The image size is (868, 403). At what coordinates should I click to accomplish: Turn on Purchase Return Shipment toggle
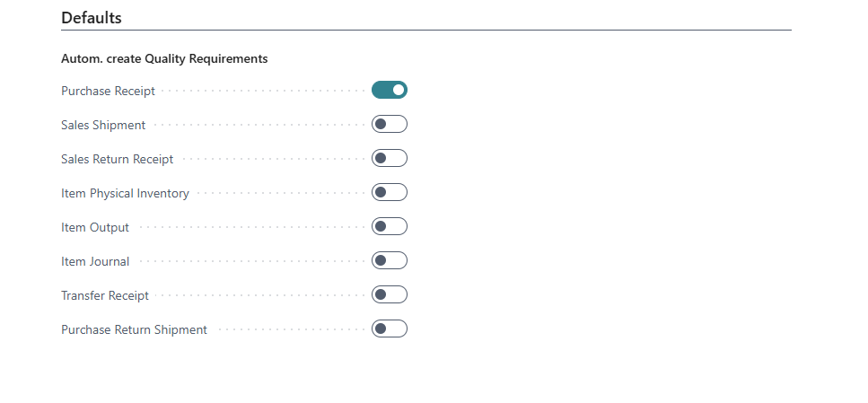[390, 329]
